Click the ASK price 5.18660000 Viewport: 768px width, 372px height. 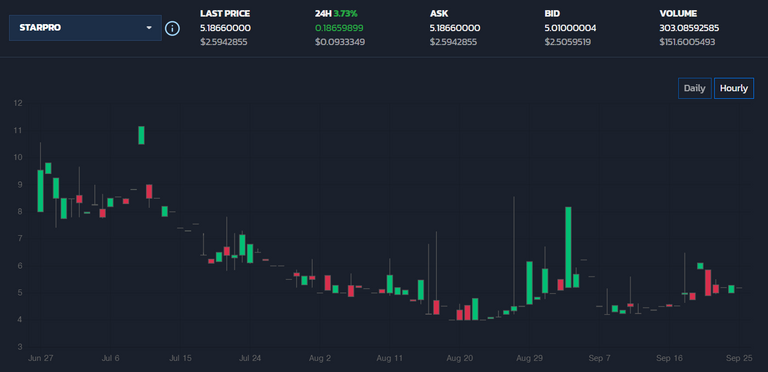coord(455,28)
